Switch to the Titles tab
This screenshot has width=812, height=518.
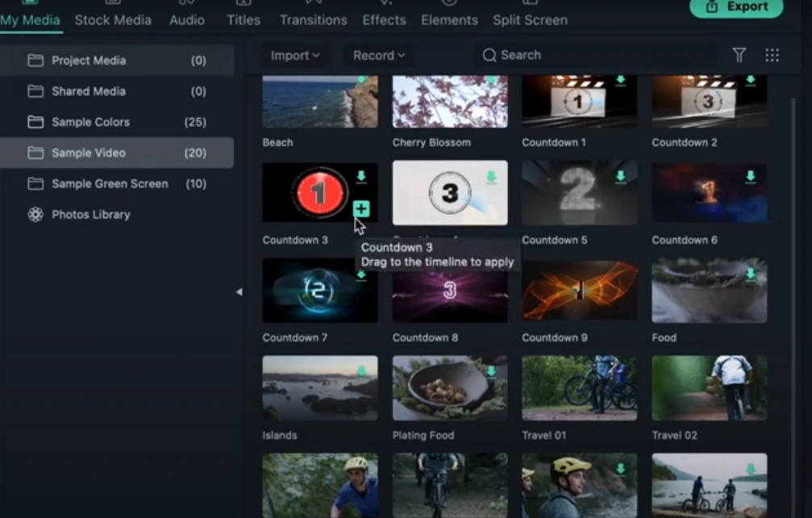pyautogui.click(x=244, y=20)
